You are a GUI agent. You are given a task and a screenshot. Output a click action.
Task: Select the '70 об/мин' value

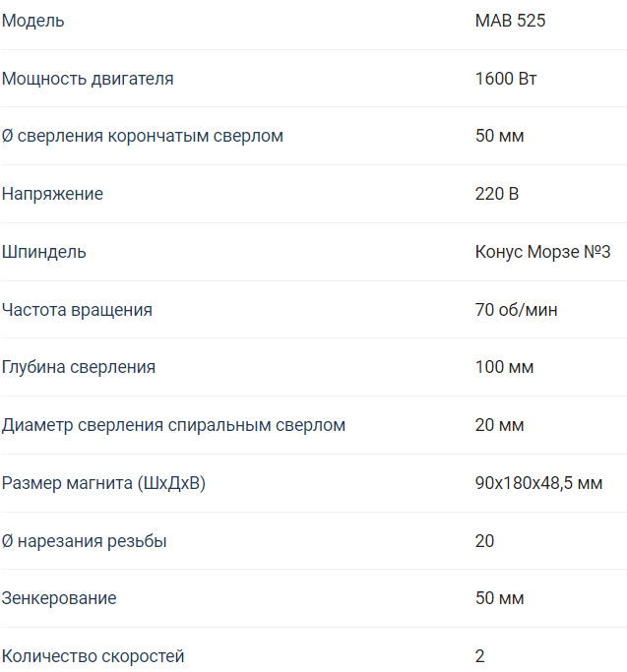[516, 309]
